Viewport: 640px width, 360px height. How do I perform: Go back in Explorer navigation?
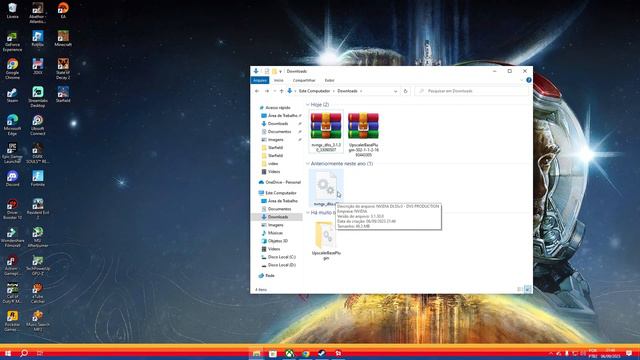pos(257,91)
